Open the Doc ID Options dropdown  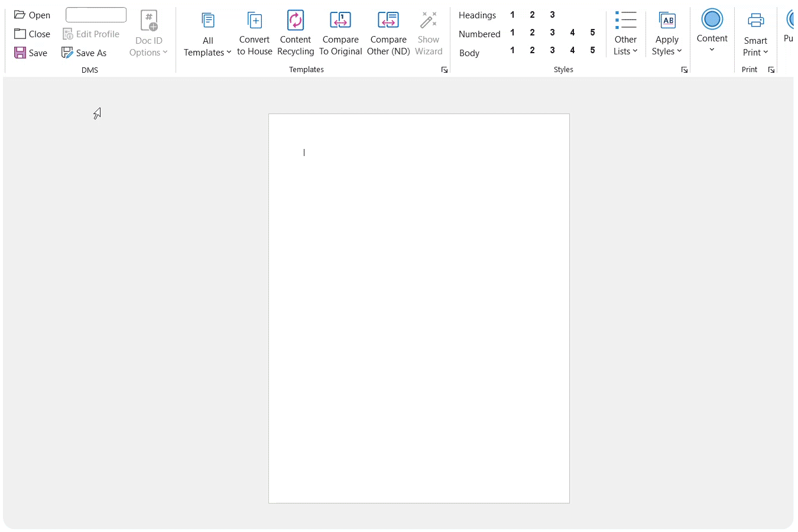pos(149,34)
